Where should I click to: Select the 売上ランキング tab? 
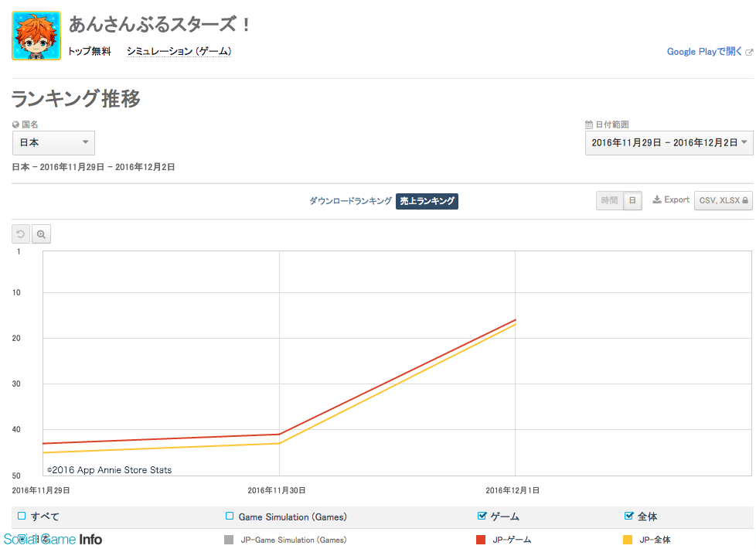point(427,201)
